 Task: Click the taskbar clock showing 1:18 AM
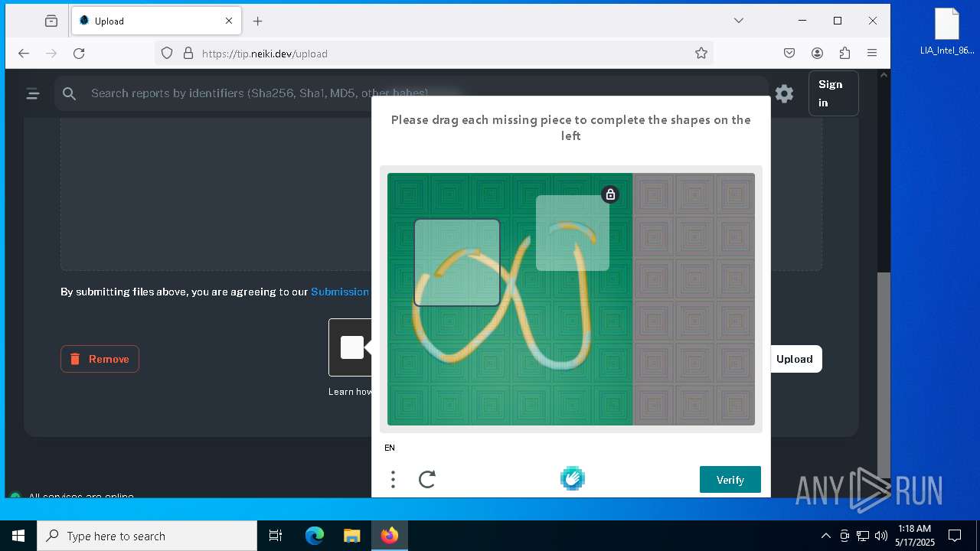click(x=914, y=536)
